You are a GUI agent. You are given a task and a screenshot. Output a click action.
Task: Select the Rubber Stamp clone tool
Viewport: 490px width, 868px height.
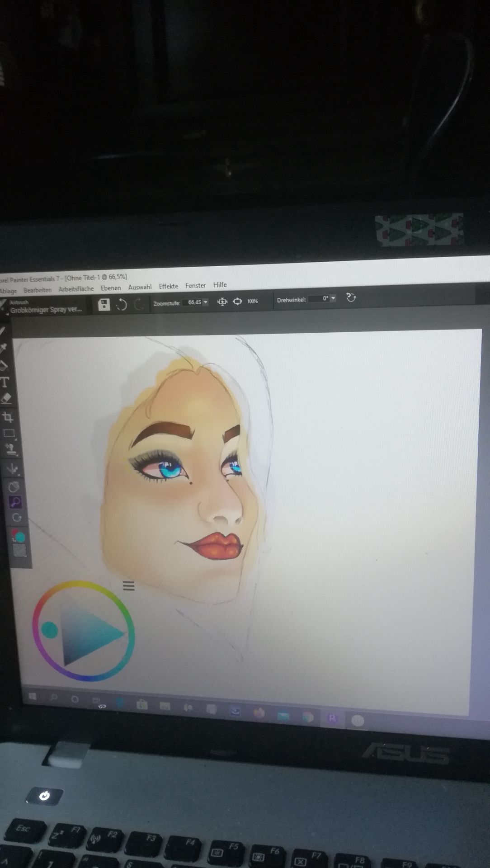coord(11,450)
